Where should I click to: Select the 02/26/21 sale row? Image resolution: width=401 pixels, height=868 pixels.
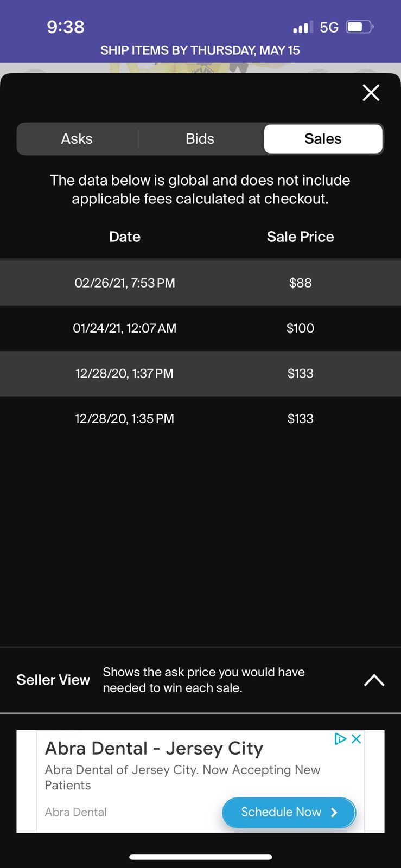click(200, 283)
